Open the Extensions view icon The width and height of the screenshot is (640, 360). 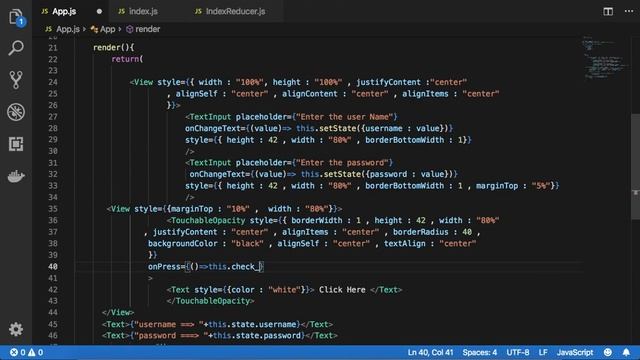point(16,144)
